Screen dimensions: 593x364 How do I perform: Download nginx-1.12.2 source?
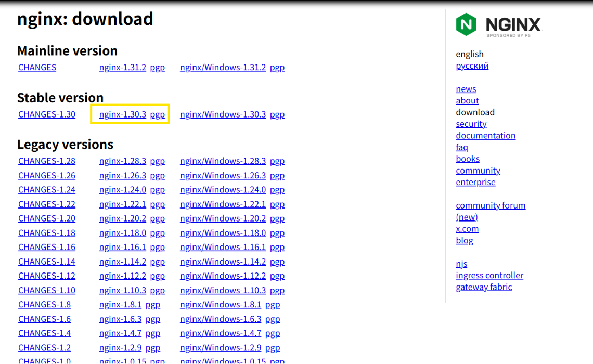[123, 276]
